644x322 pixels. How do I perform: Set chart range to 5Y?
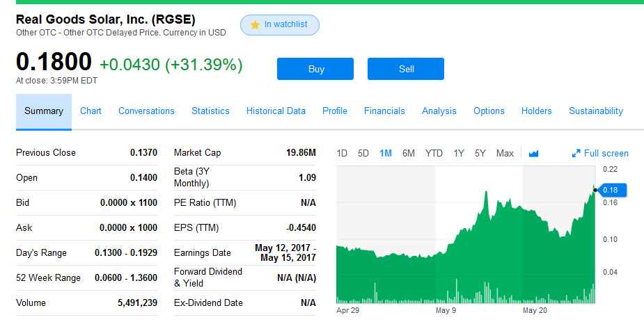click(480, 154)
